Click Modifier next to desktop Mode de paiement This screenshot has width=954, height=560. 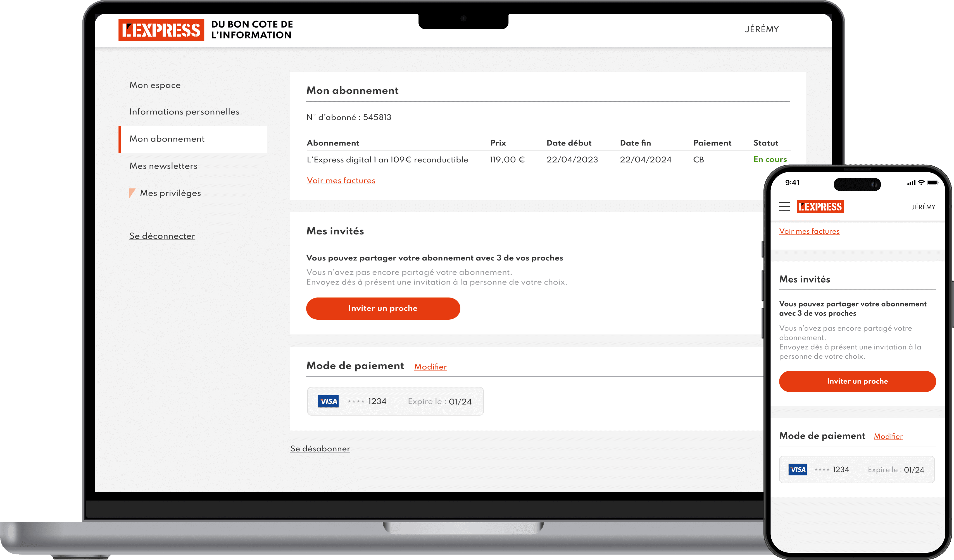tap(430, 367)
